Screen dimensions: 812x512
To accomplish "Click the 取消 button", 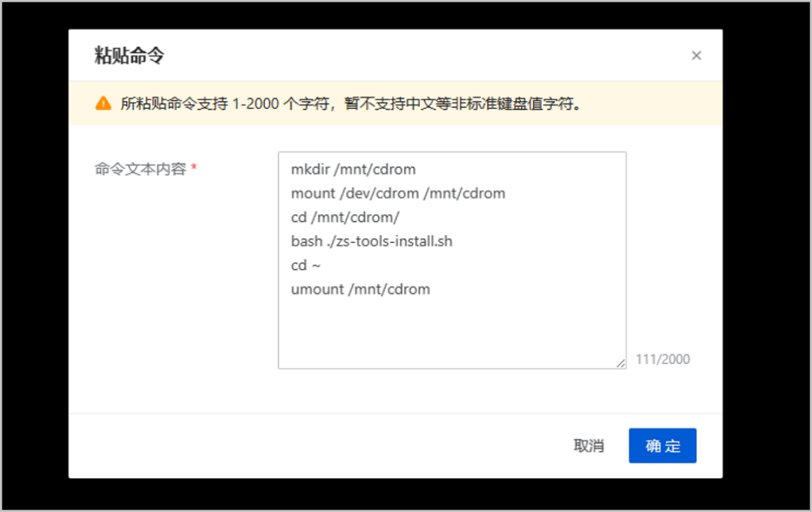I will (589, 446).
